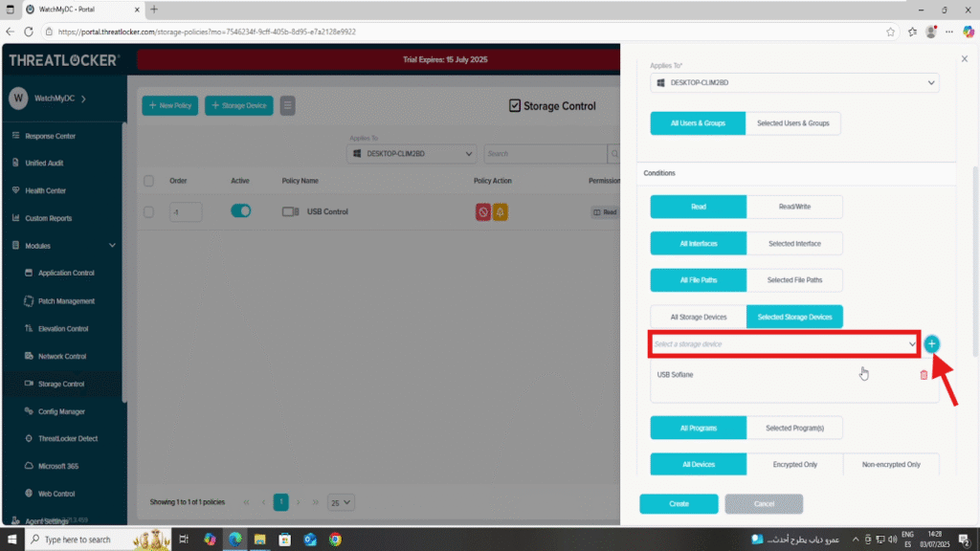The height and width of the screenshot is (551, 980).
Task: Click the USB Control device icon
Action: 290,211
